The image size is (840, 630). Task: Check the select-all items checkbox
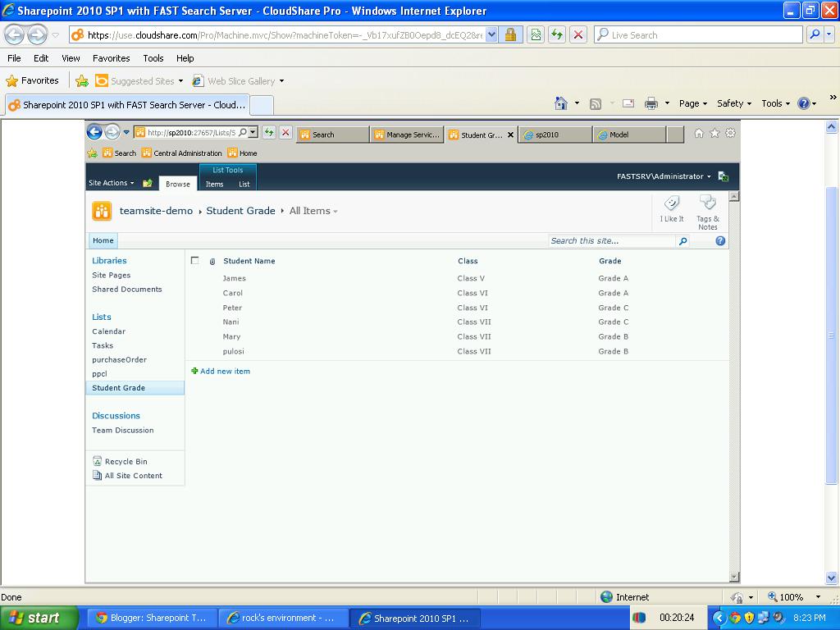194,260
